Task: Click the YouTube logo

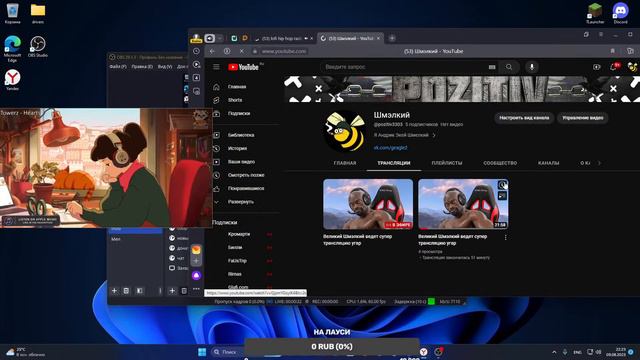Action: pyautogui.click(x=244, y=67)
